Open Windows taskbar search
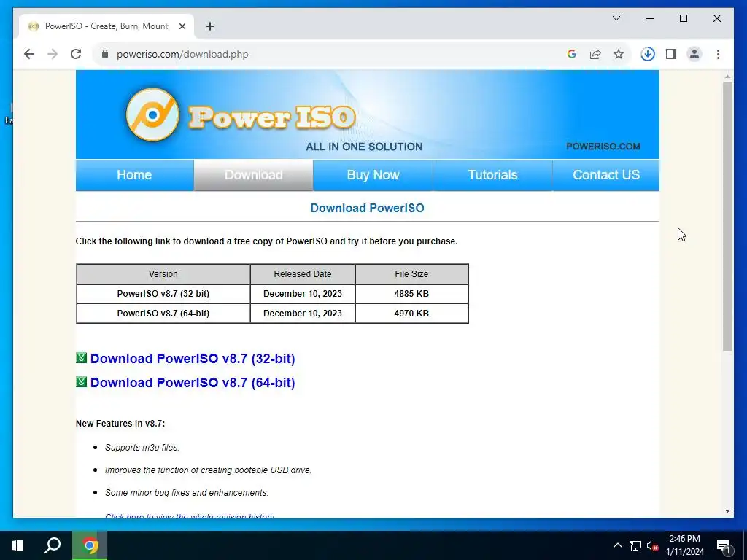 point(53,545)
